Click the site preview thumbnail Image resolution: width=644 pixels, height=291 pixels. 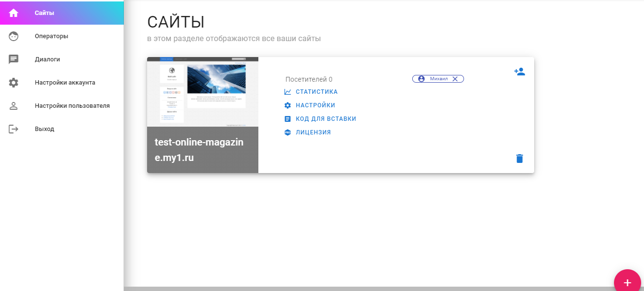pos(203,92)
